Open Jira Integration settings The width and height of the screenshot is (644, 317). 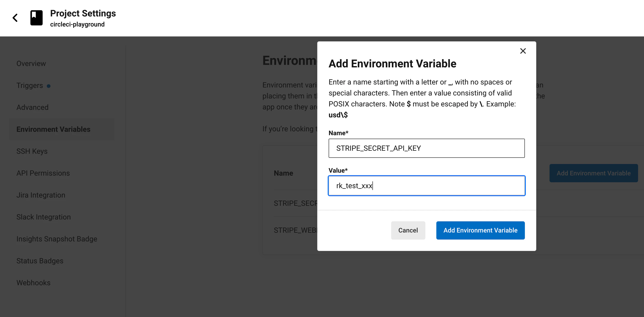[x=41, y=195]
